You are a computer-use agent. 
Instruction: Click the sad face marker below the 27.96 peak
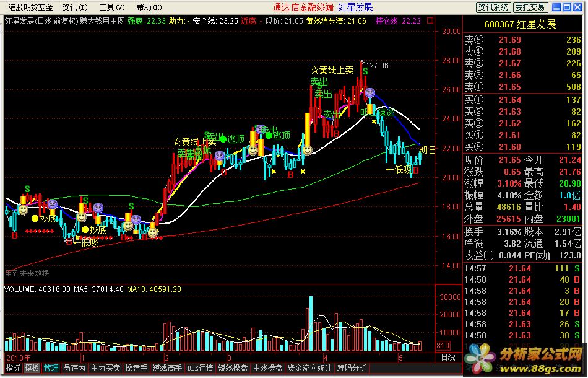(x=370, y=92)
